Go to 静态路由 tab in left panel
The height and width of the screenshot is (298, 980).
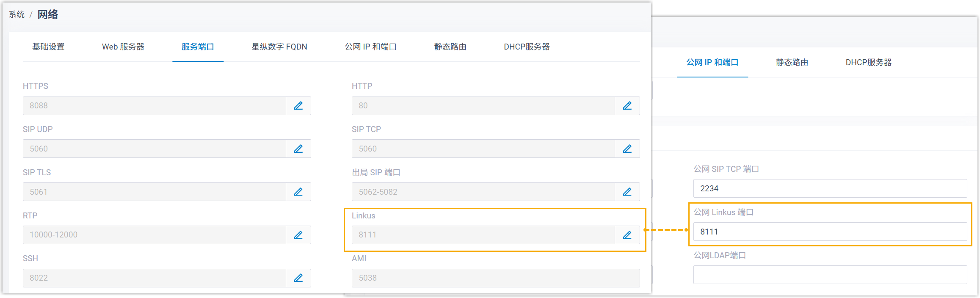click(450, 47)
